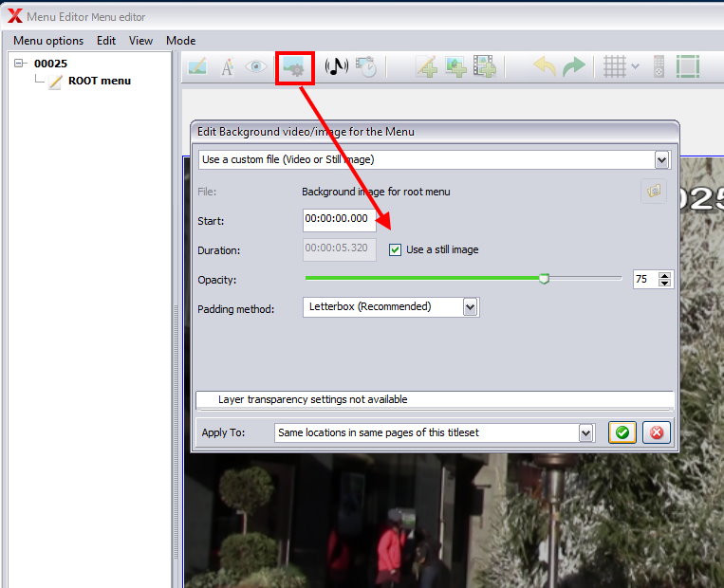Decrease opacity with the down spinner arrow
This screenshot has height=588, width=724.
(x=664, y=283)
